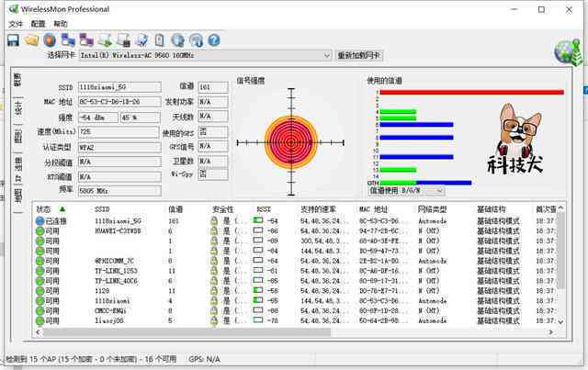Click the red channel 1 usage bar

(471, 92)
